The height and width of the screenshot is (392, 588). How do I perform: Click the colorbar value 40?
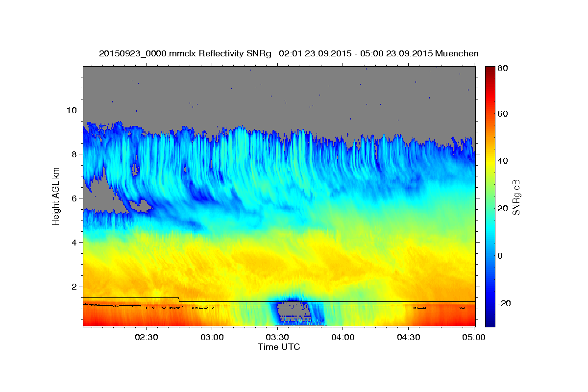(502, 161)
